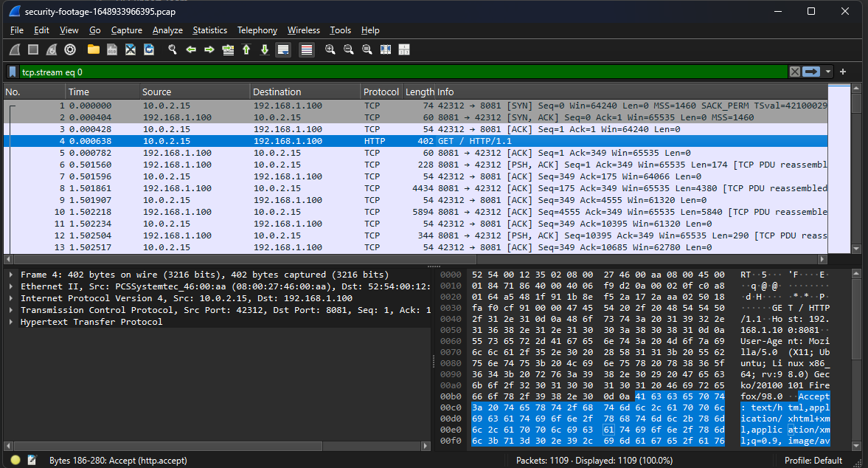Screen dimensions: 868x468
Task: Toggle auto-scroll during live capture
Action: coord(283,49)
